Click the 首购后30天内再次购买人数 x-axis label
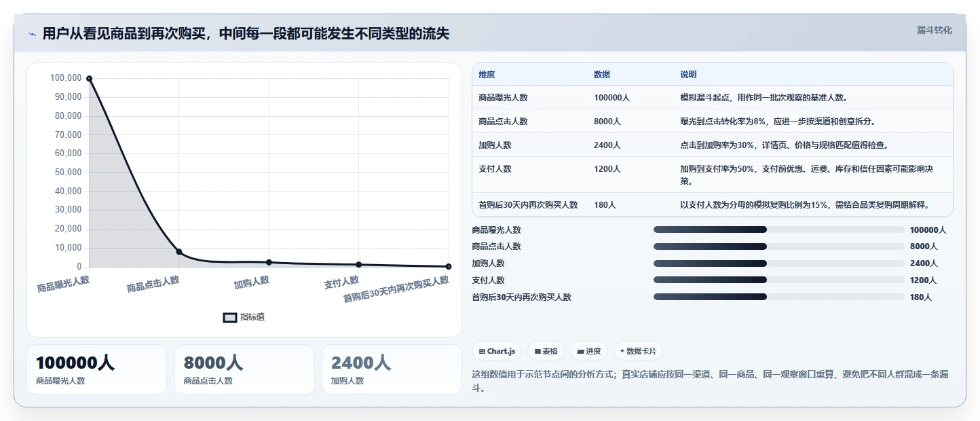The height and width of the screenshot is (421, 980). 396,290
